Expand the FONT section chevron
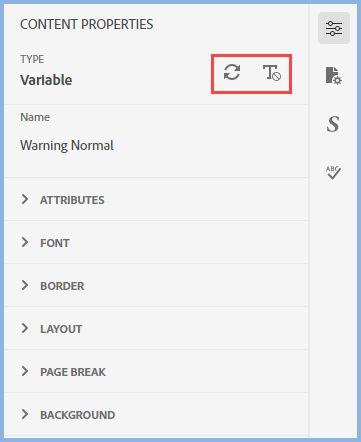Screen dimensions: 361x442 coord(25,242)
